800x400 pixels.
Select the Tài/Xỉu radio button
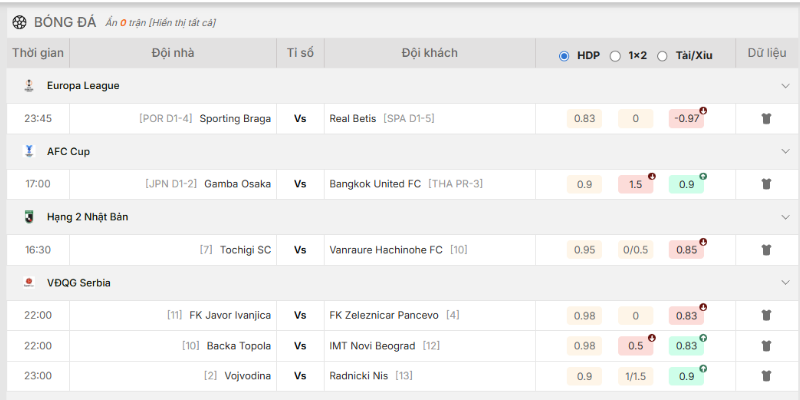(662, 56)
